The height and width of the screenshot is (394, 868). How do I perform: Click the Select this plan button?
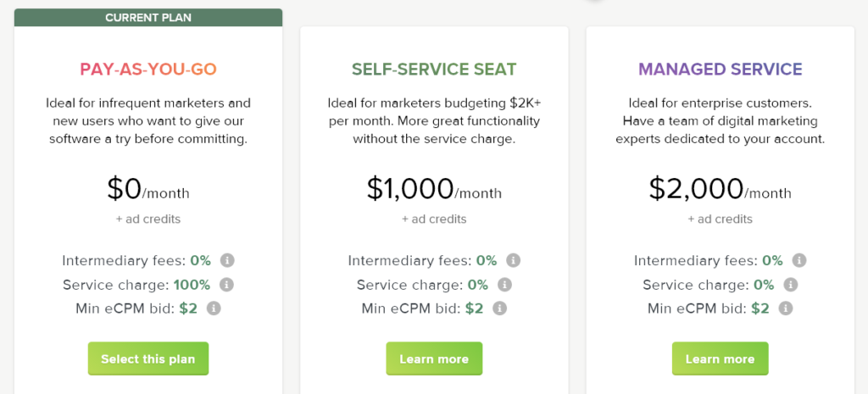click(x=147, y=358)
